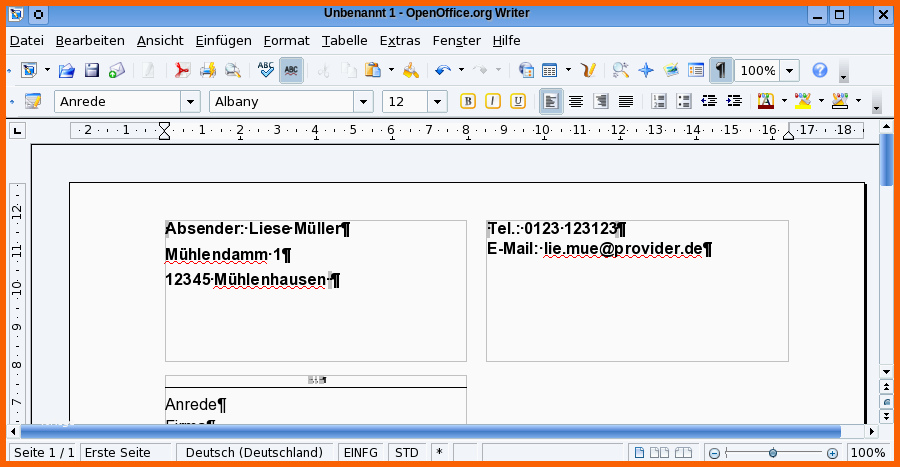Screen dimensions: 900x467
Task: Open the Ansicht menu
Action: coord(160,41)
